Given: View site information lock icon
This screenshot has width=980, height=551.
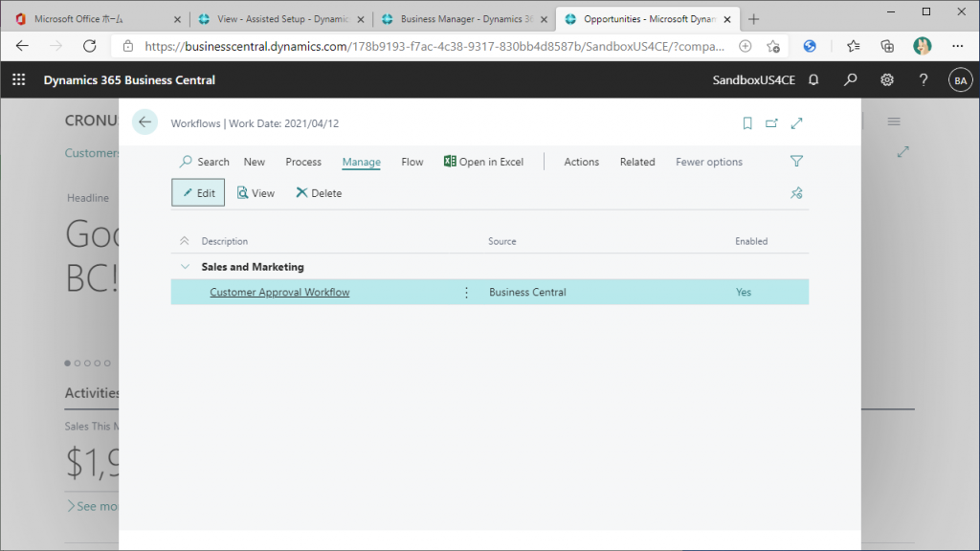Looking at the screenshot, I should click(x=128, y=46).
